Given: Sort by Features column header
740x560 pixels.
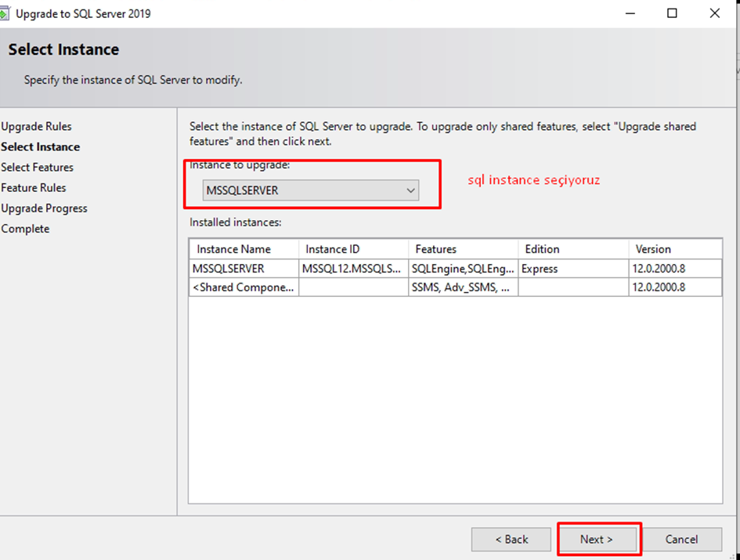Looking at the screenshot, I should click(464, 249).
